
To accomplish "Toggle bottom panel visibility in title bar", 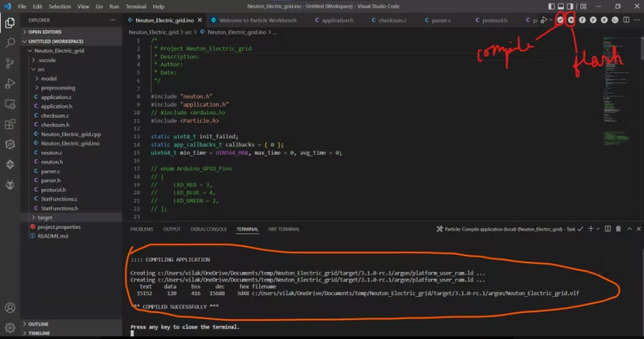I will (x=560, y=6).
